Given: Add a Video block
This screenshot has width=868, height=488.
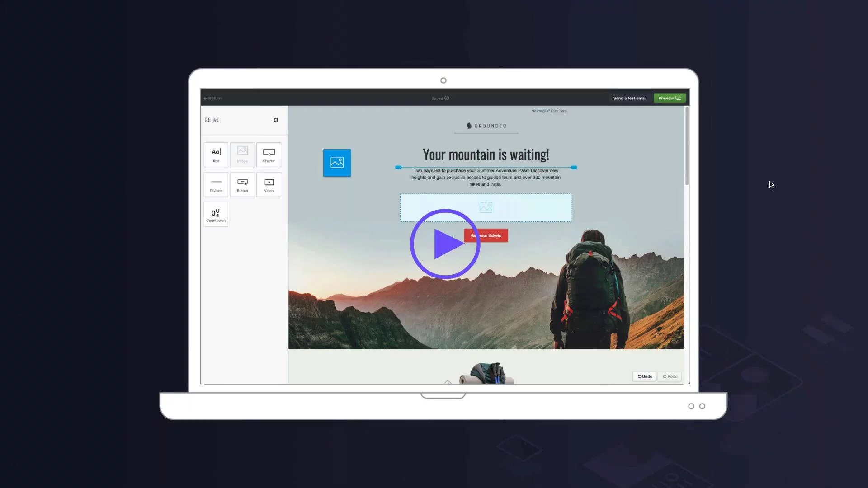Looking at the screenshot, I should pyautogui.click(x=269, y=184).
